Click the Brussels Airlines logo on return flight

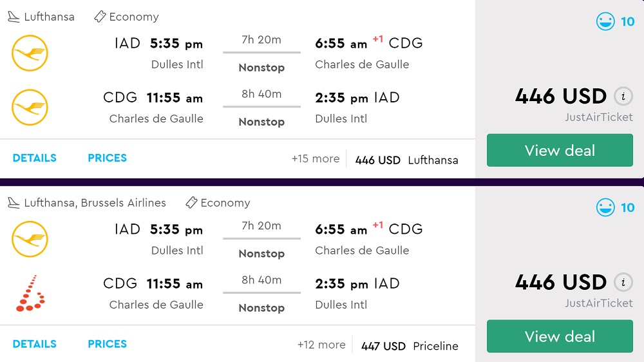coord(30,294)
